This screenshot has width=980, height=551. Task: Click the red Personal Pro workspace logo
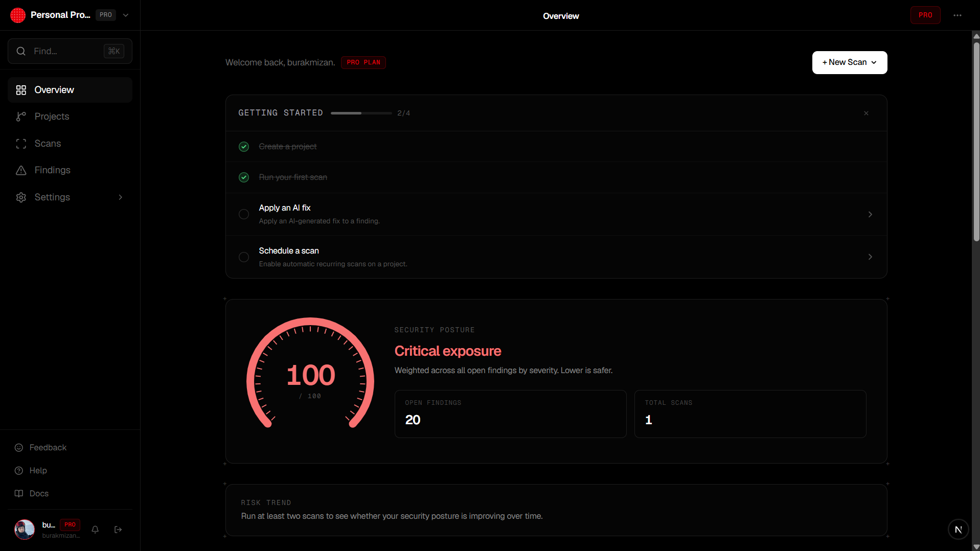(x=18, y=15)
